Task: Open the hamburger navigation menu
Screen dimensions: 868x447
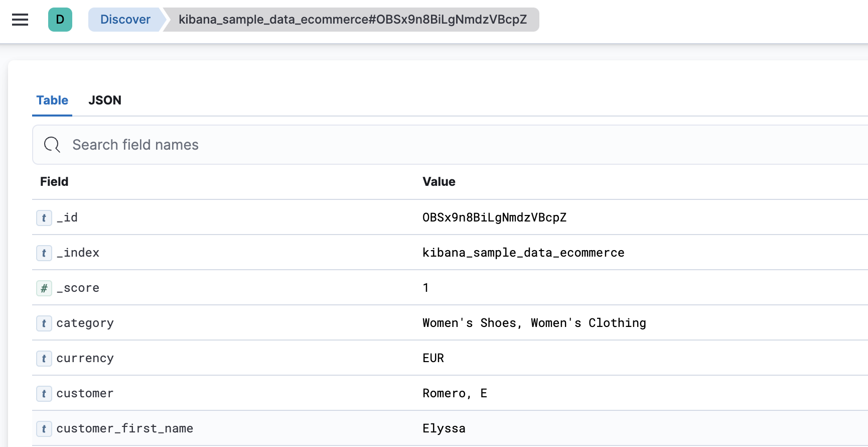Action: pyautogui.click(x=20, y=20)
